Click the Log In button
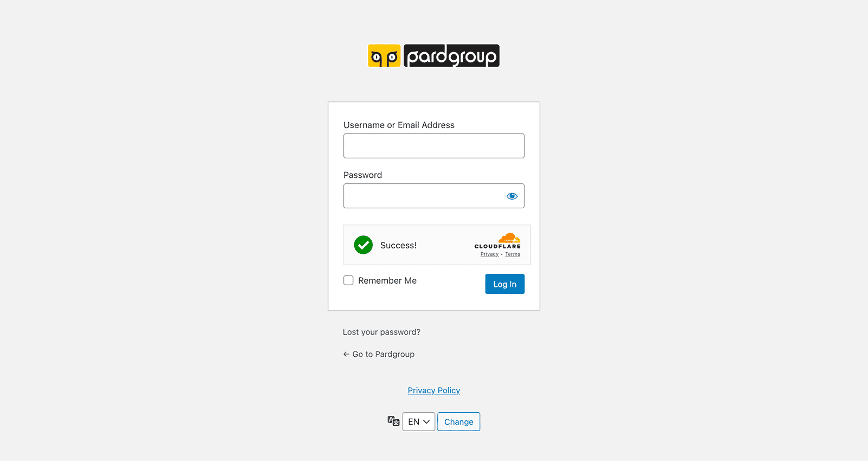Image resolution: width=868 pixels, height=461 pixels. (505, 284)
